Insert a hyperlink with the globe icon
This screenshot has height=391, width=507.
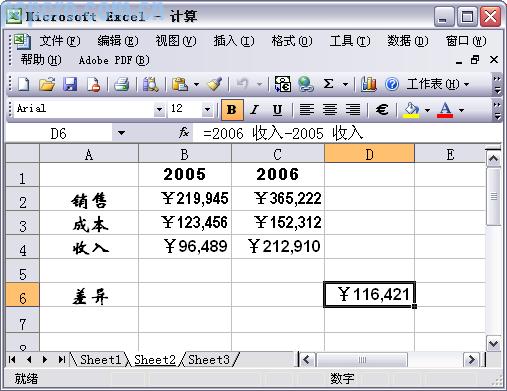306,84
